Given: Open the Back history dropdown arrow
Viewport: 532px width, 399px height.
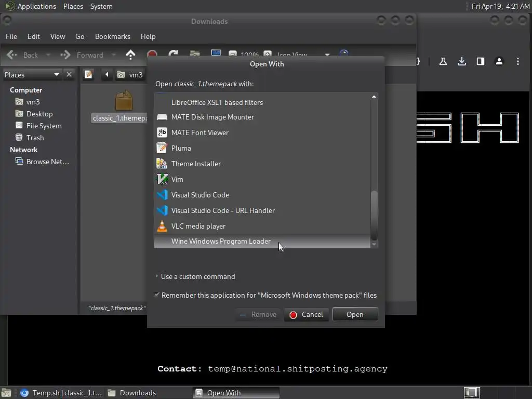Looking at the screenshot, I should [48, 55].
